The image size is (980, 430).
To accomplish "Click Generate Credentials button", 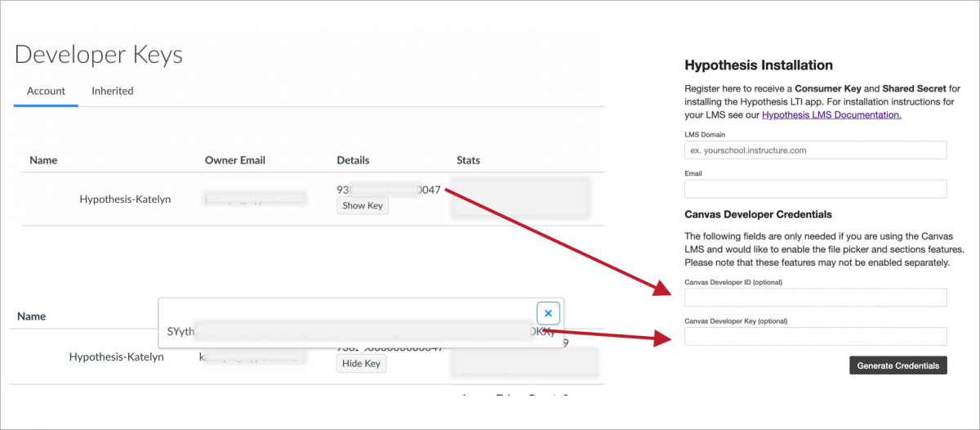I will click(x=898, y=365).
